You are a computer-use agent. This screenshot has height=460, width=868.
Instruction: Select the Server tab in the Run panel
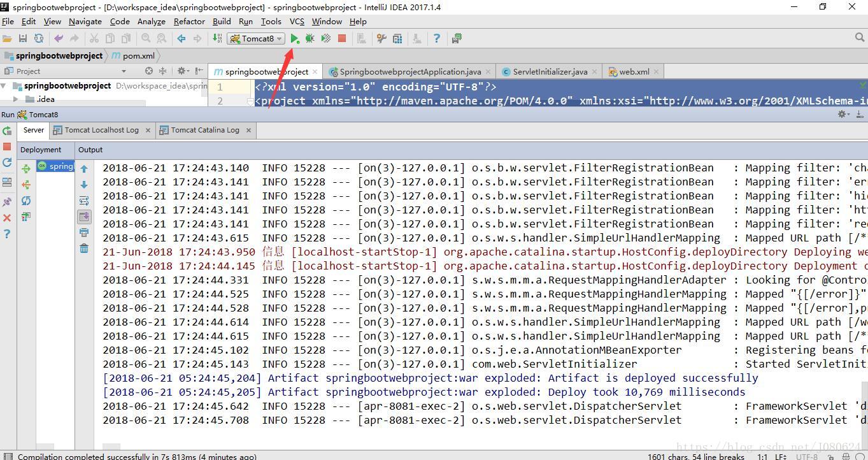34,130
